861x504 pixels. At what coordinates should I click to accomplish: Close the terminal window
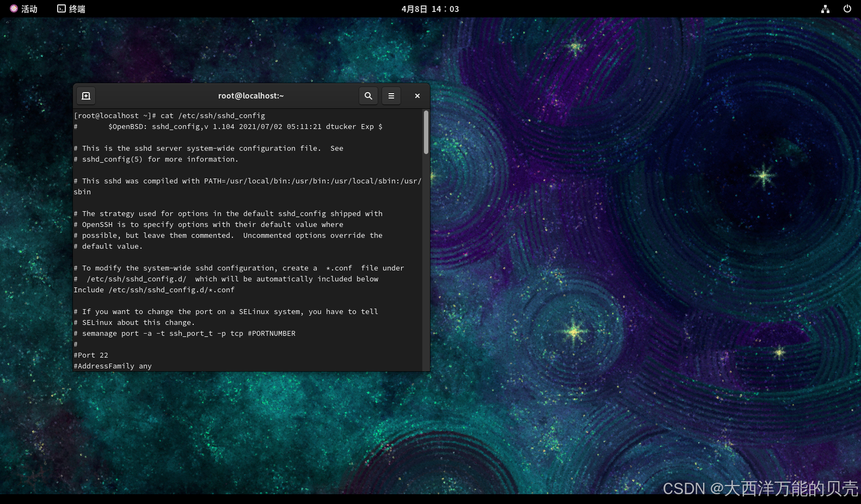[417, 96]
